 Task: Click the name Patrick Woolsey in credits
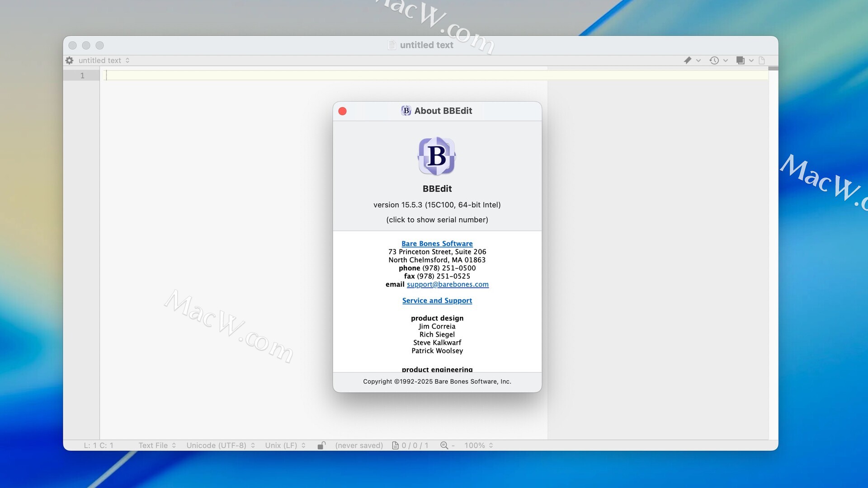click(x=437, y=351)
